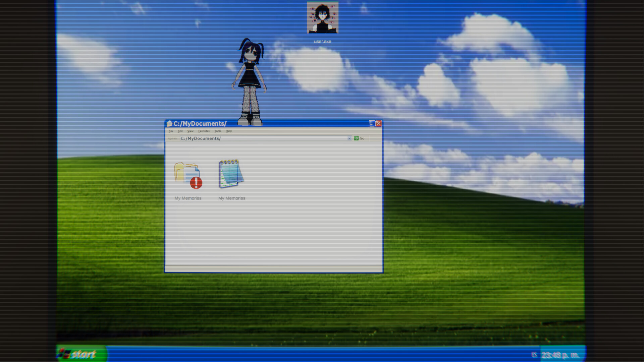Click the small system tray icon beside clock
Screen dimensions: 644x362
point(534,355)
